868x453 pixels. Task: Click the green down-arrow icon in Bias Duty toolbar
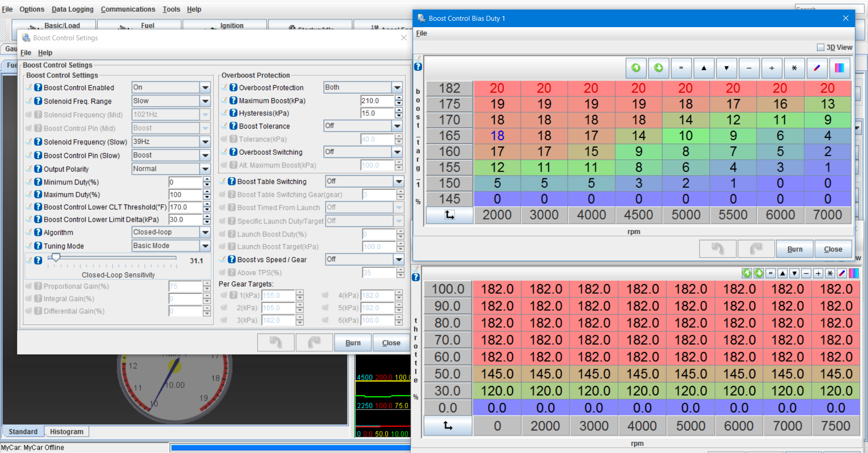pos(659,68)
